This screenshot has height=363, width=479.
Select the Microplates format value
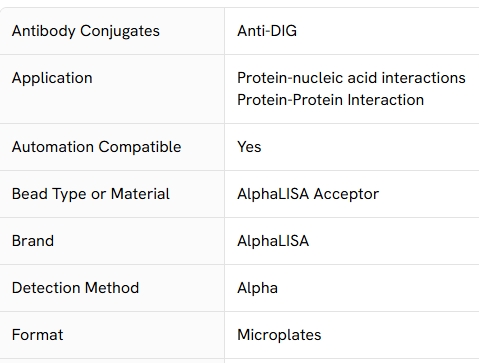pos(279,335)
